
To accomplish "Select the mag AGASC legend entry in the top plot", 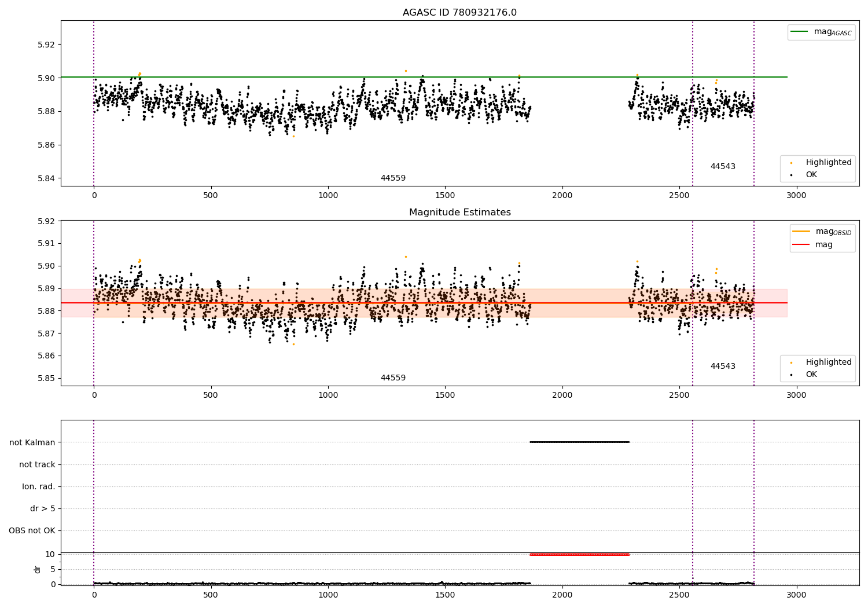I will point(821,32).
